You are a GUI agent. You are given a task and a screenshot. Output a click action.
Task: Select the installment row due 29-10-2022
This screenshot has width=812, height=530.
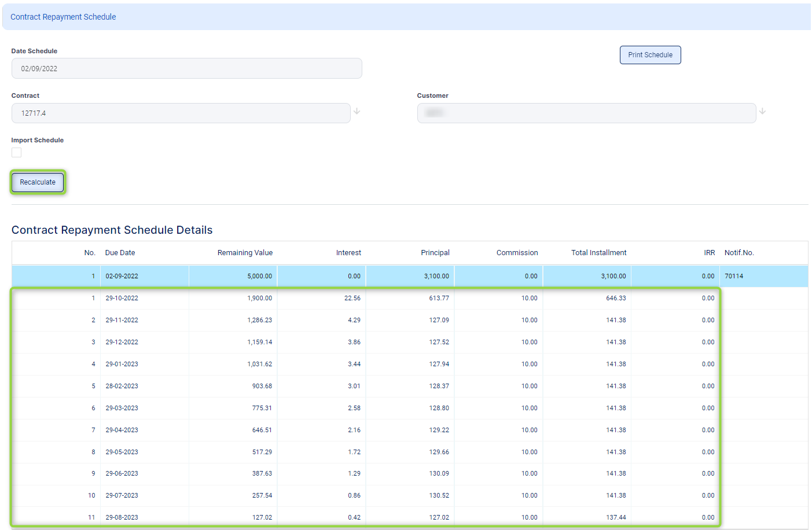(122, 298)
